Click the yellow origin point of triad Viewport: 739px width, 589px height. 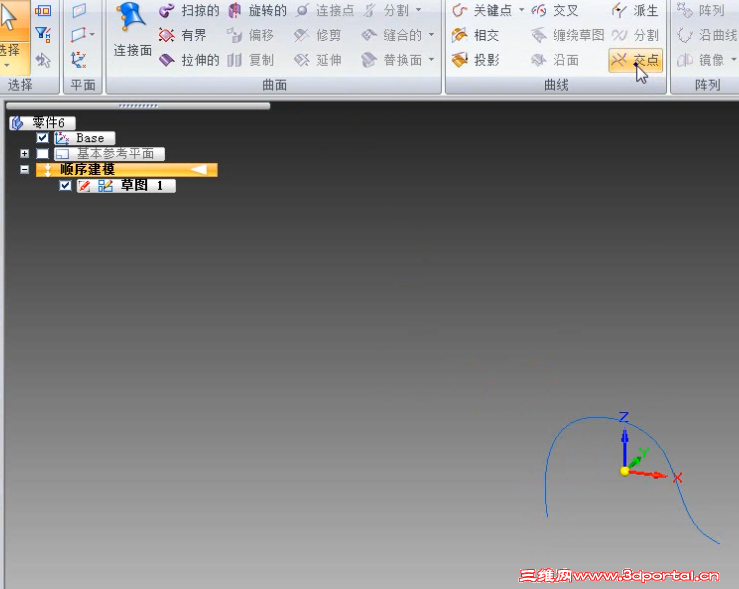(x=625, y=471)
